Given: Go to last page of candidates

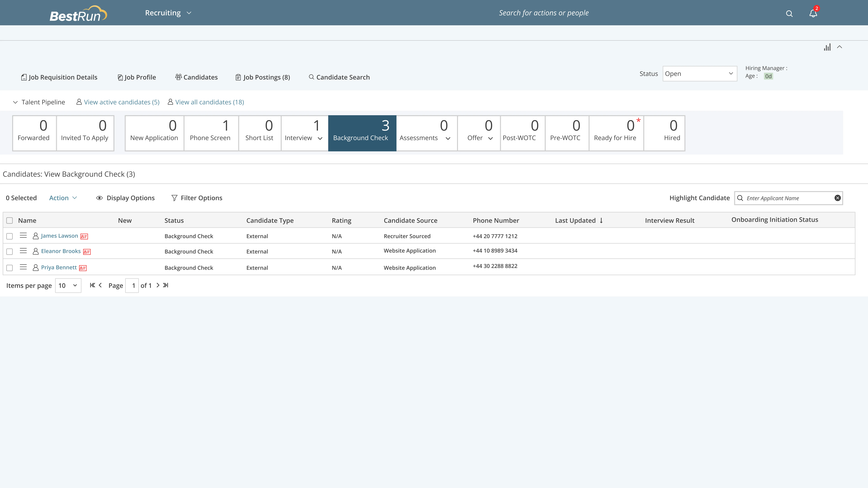Looking at the screenshot, I should (x=165, y=285).
